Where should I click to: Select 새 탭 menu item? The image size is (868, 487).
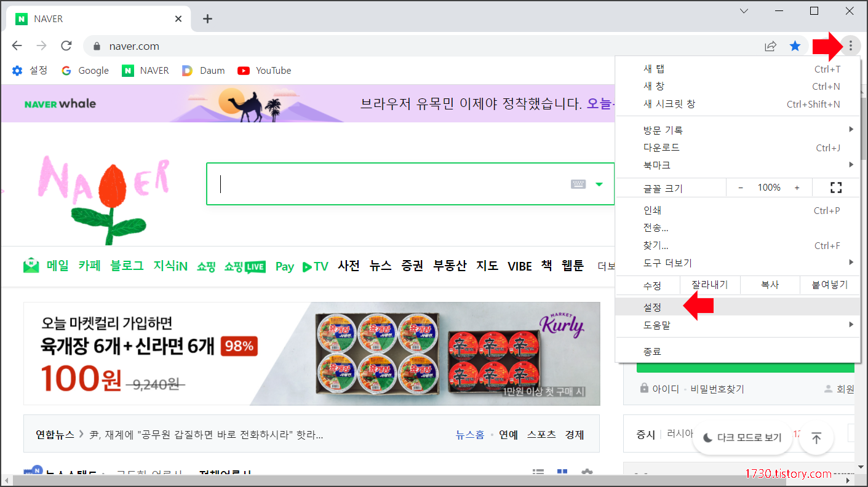738,69
